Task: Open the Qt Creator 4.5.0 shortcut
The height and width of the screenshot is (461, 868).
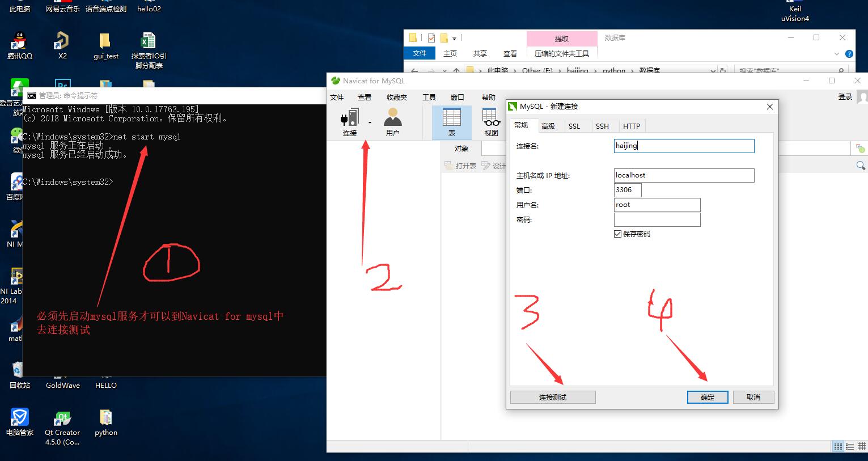Action: (x=62, y=427)
